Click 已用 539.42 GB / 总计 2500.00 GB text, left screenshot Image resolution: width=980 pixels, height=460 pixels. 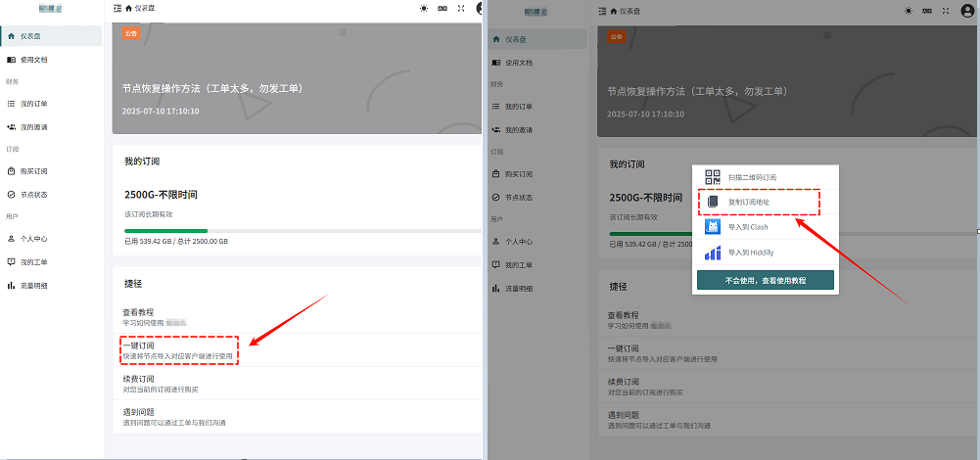point(176,241)
